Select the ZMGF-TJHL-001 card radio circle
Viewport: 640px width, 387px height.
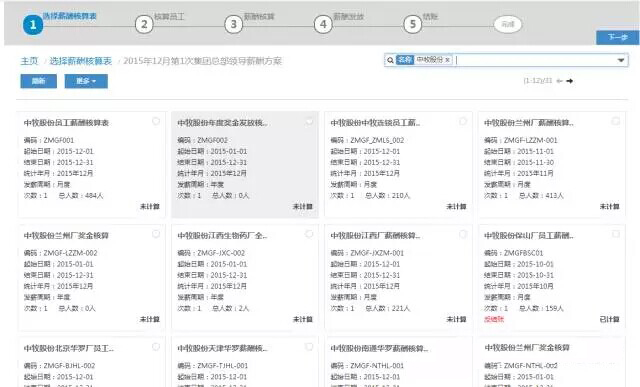click(309, 347)
